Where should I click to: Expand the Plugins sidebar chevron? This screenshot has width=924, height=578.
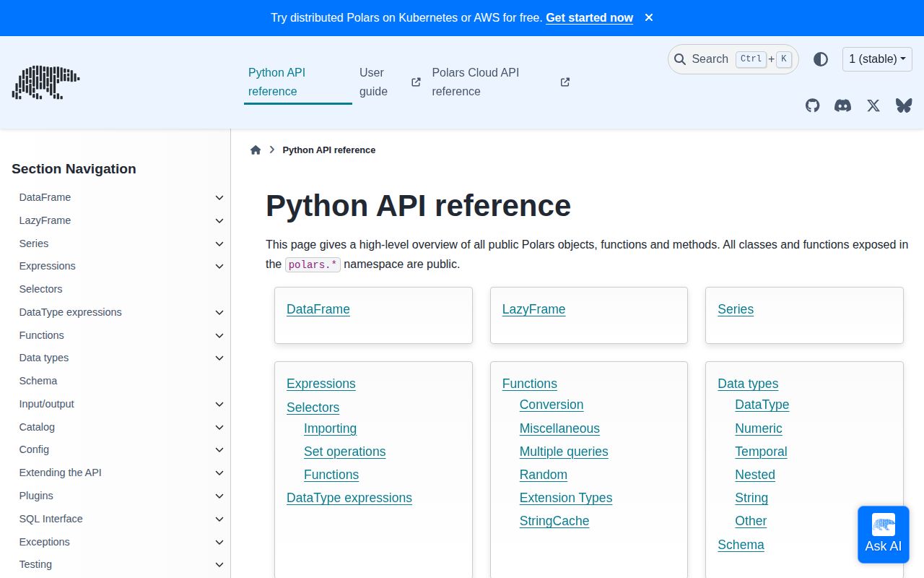tap(219, 496)
